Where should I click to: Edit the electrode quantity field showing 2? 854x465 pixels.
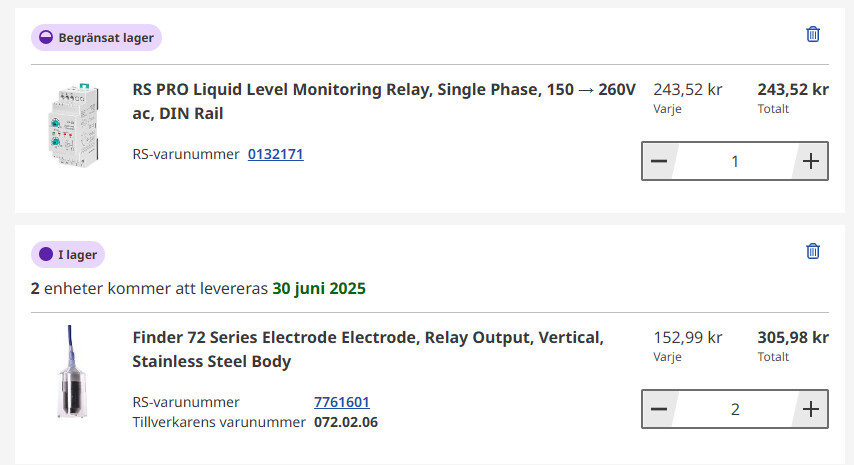(735, 409)
